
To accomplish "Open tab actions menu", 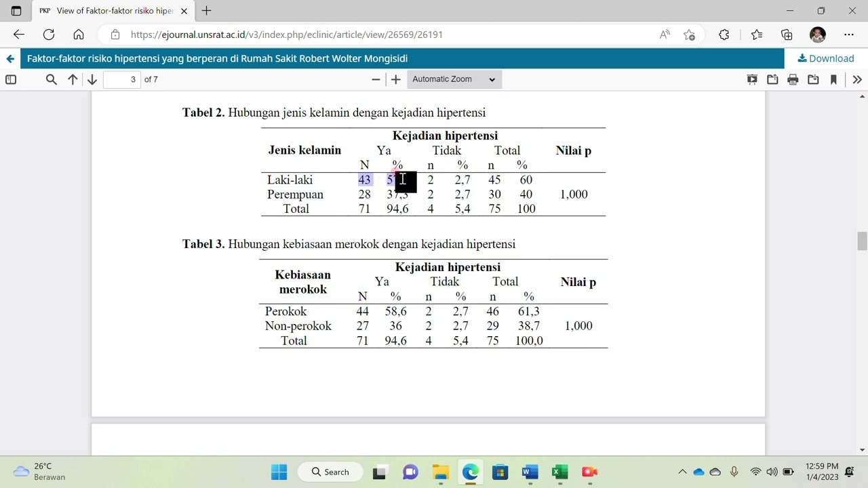I will pos(16,11).
